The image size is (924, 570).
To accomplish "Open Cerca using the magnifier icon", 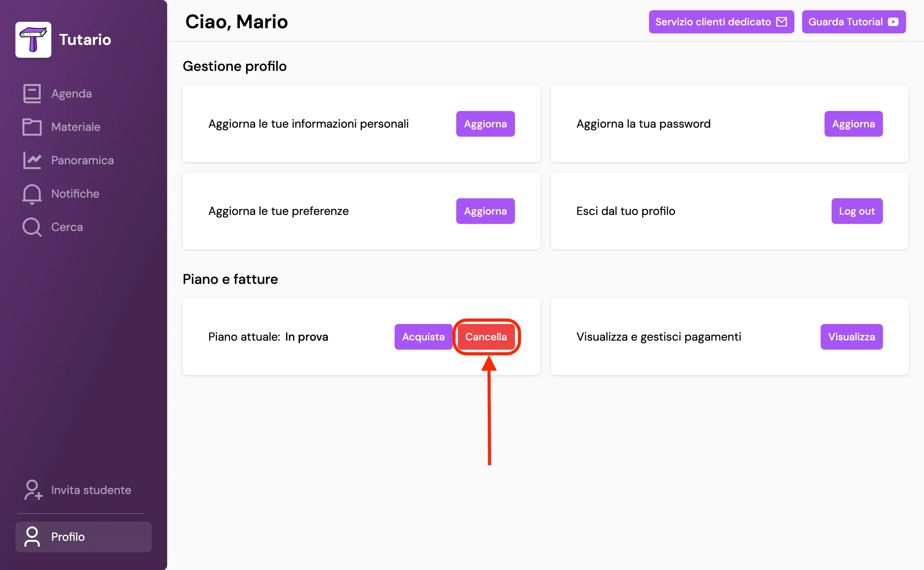I will (32, 226).
